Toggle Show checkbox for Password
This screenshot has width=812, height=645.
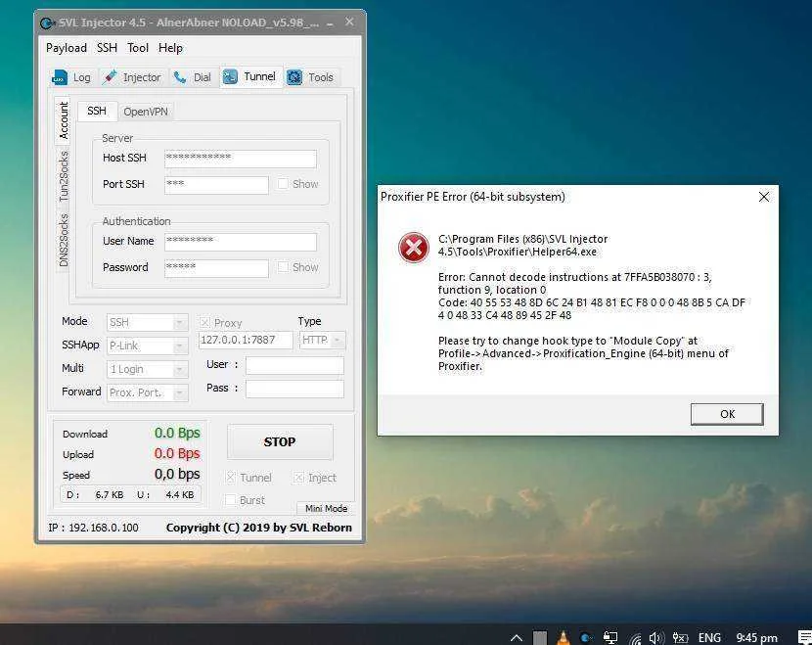coord(283,267)
